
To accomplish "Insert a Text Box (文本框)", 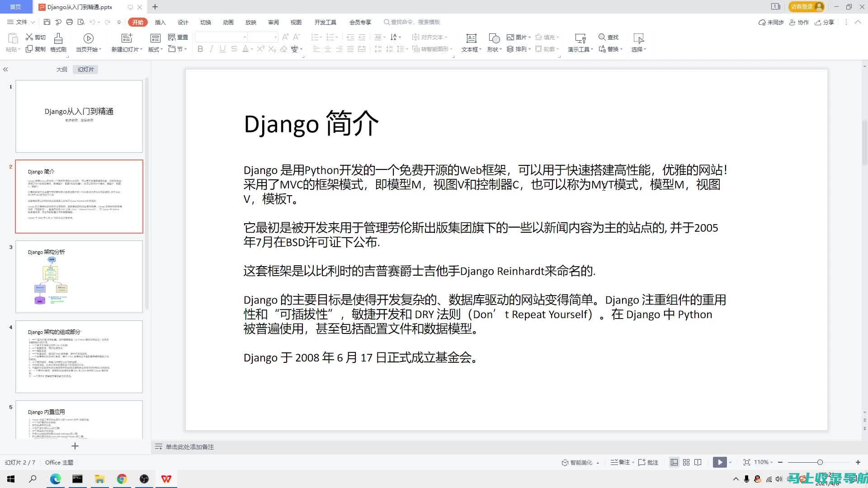I will tap(472, 43).
